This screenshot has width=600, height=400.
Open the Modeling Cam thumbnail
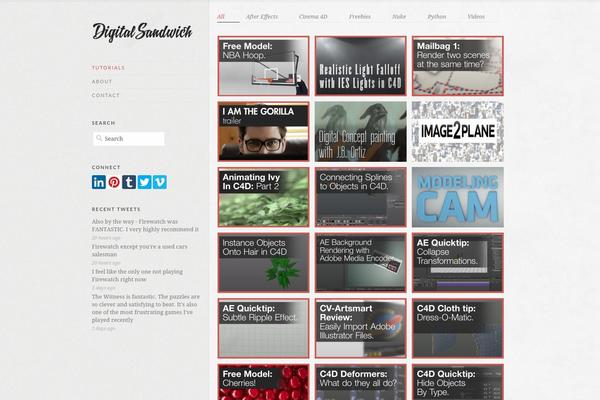point(458,197)
